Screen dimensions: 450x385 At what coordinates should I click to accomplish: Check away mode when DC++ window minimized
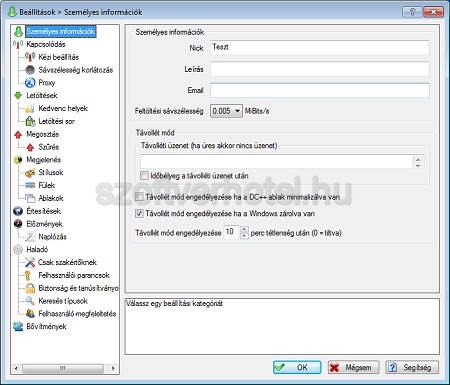pos(139,197)
